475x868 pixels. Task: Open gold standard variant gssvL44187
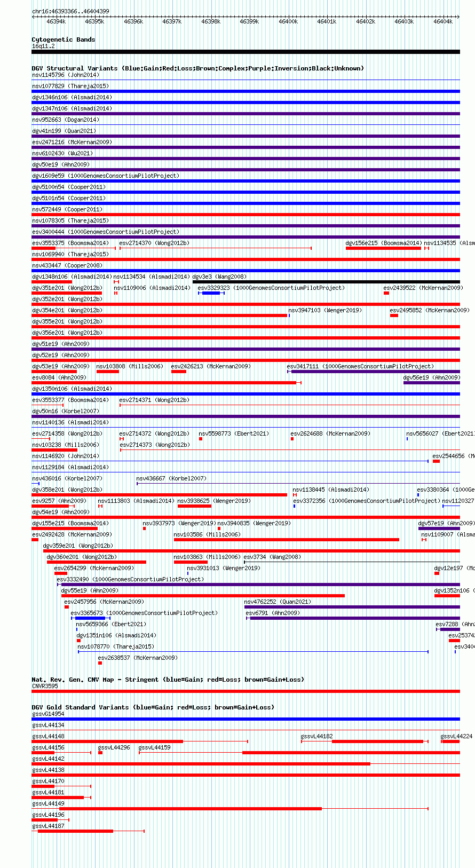(48, 826)
